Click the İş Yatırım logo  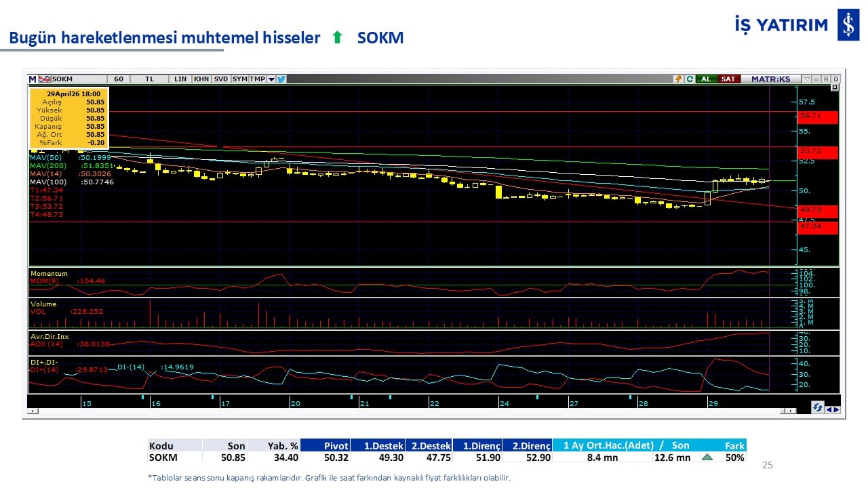click(x=848, y=25)
